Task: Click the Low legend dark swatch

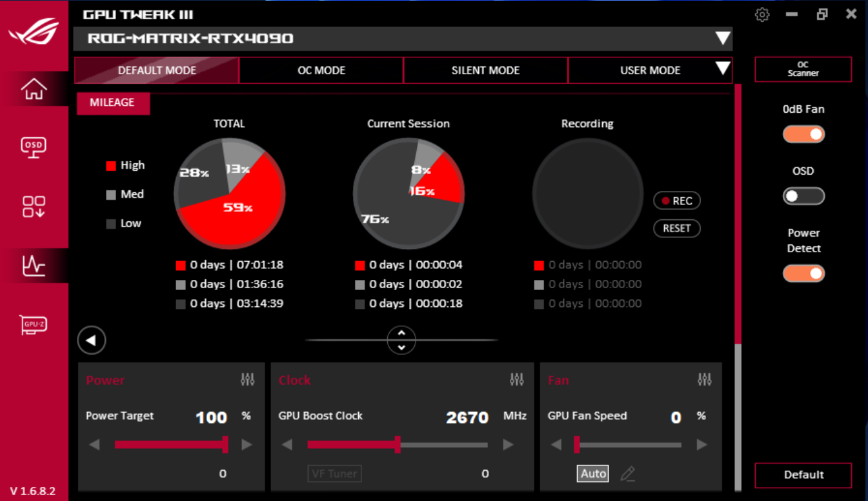Action: [x=111, y=224]
